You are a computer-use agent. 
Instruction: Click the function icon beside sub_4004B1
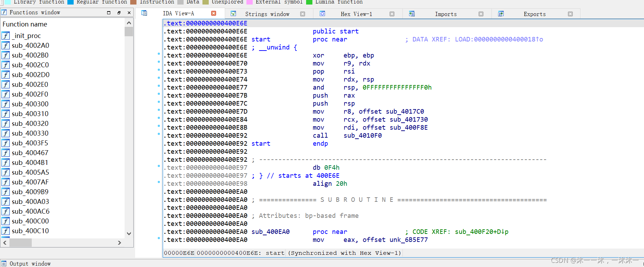pyautogui.click(x=6, y=162)
